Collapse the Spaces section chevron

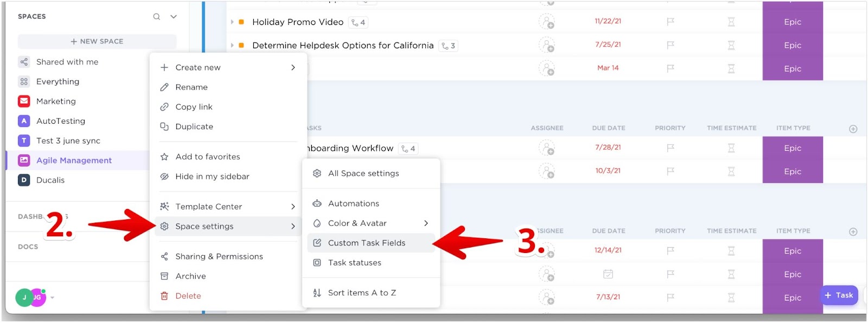click(x=174, y=16)
